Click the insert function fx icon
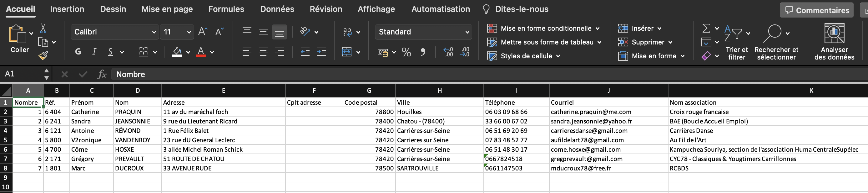 (102, 74)
